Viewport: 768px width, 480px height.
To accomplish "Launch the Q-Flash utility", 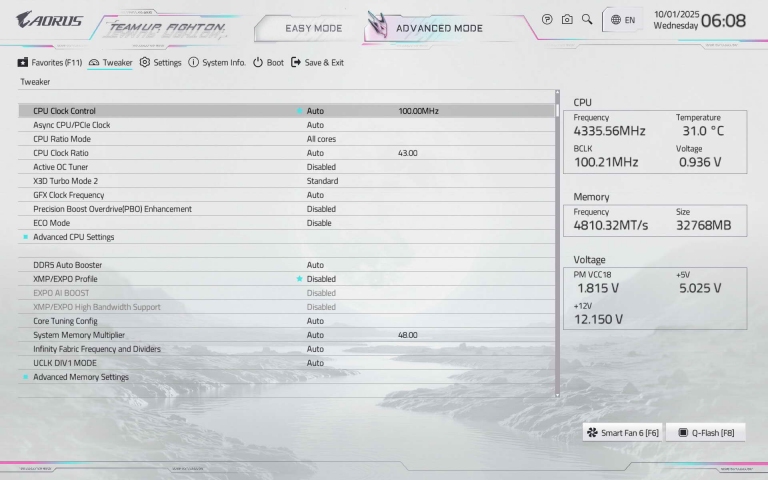I will pos(706,433).
